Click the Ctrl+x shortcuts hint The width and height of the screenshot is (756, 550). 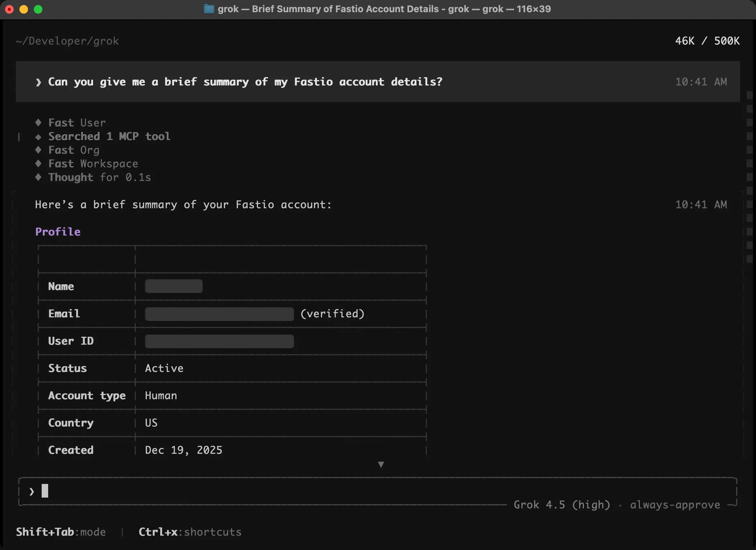click(x=190, y=532)
